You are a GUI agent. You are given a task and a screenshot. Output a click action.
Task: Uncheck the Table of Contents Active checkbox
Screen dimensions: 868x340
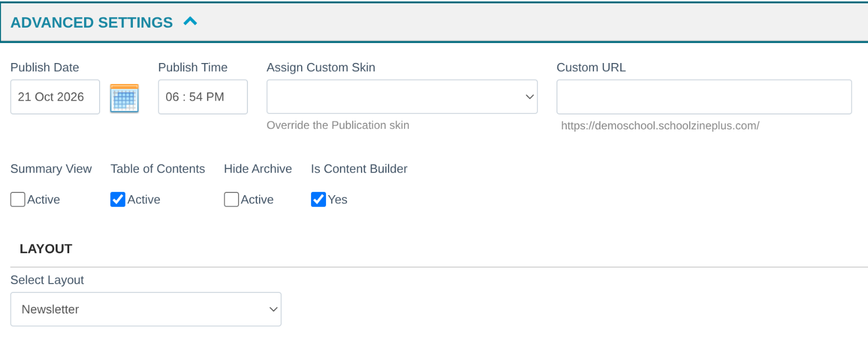[x=118, y=200]
